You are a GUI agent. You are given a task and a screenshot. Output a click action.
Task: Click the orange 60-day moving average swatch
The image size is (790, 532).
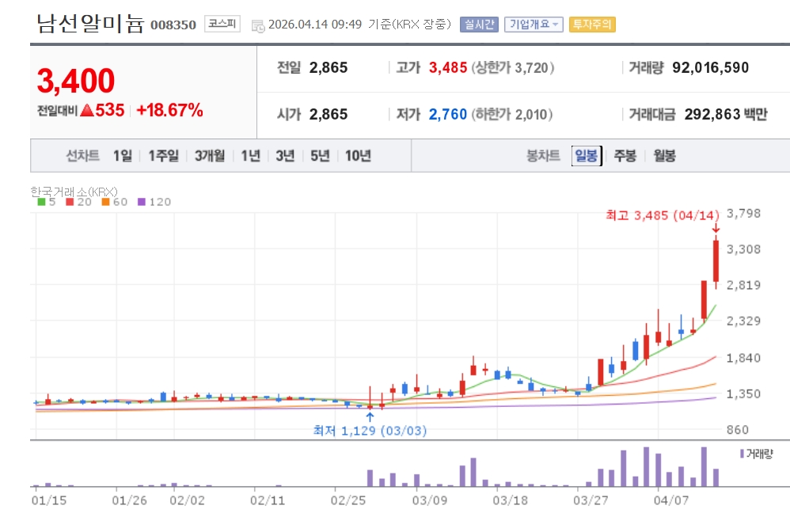pyautogui.click(x=105, y=202)
